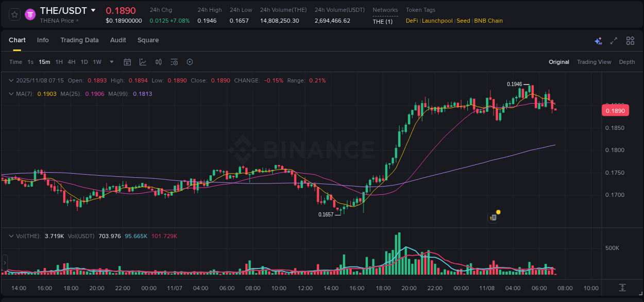Click the 0.1890 price tag on the scale
The width and height of the screenshot is (644, 302).
tap(615, 110)
